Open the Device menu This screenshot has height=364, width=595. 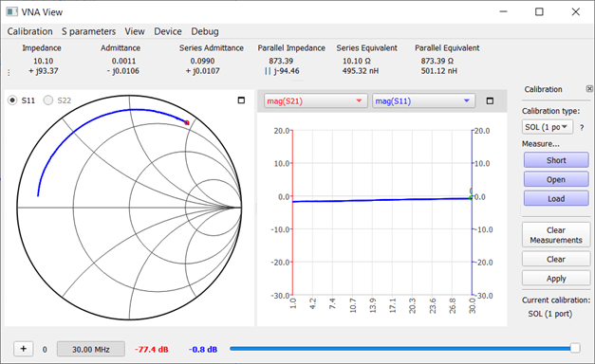[x=168, y=31]
